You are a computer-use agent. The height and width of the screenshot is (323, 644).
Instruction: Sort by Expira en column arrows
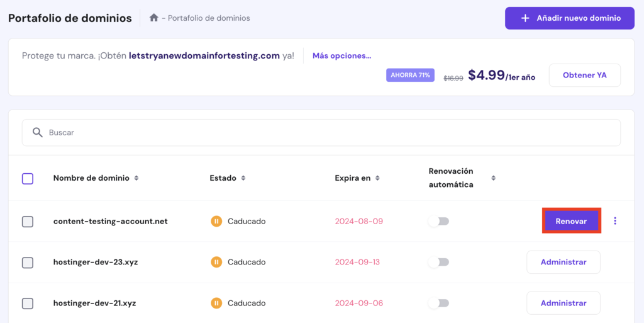pyautogui.click(x=377, y=178)
